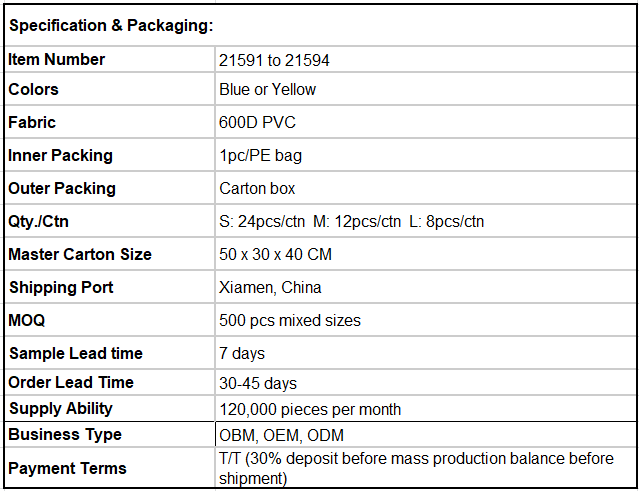Click the 500 pcs mixed sizes value
Viewport: 639px width, 491px height.
(290, 321)
